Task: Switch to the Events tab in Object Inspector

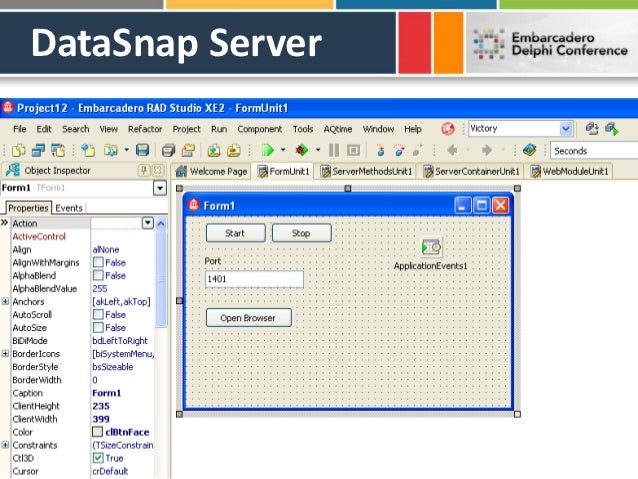Action: click(69, 208)
